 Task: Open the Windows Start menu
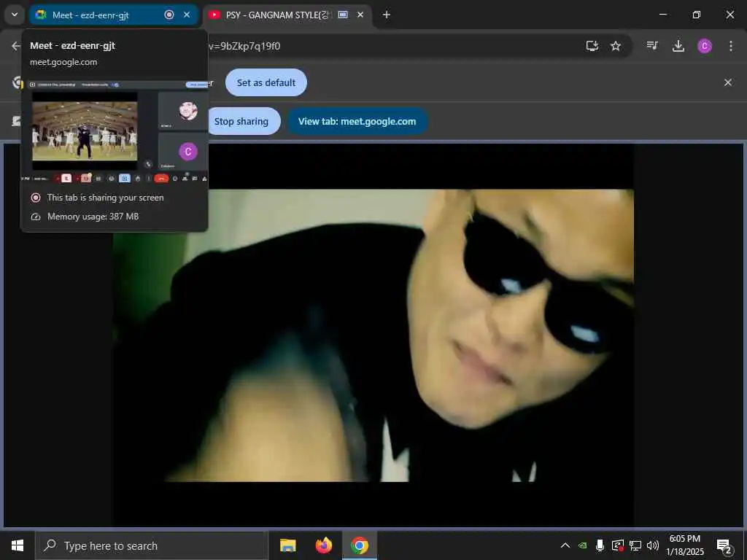coord(18,545)
